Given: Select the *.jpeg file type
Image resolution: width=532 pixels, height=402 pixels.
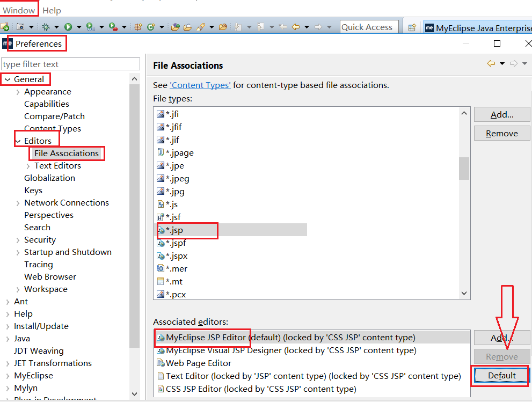Looking at the screenshot, I should (173, 178).
